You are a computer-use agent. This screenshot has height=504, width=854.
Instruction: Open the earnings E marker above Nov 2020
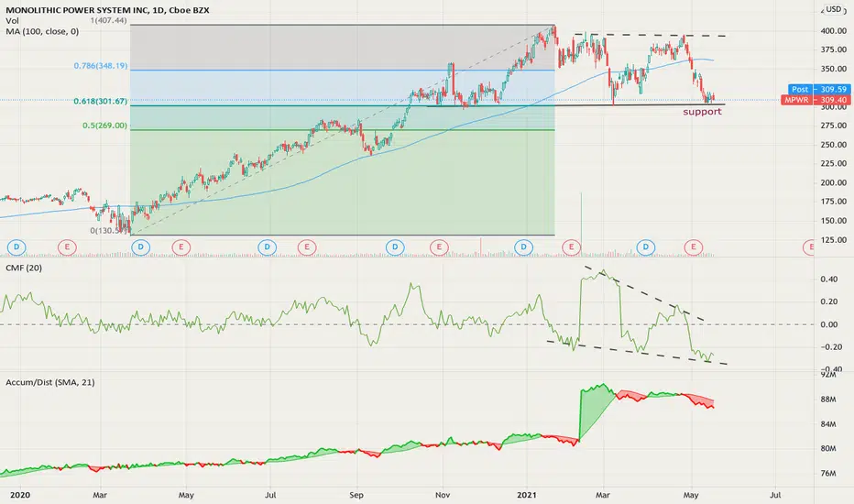[x=439, y=247]
